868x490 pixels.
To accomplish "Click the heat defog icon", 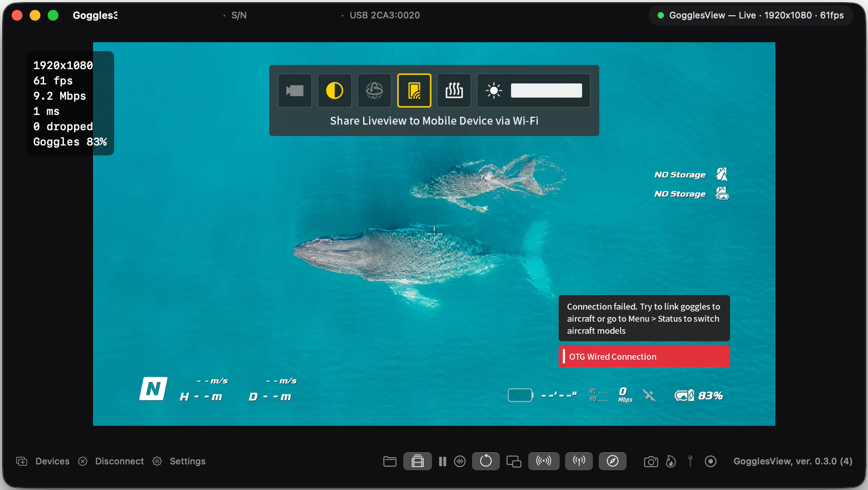I will [x=454, y=91].
